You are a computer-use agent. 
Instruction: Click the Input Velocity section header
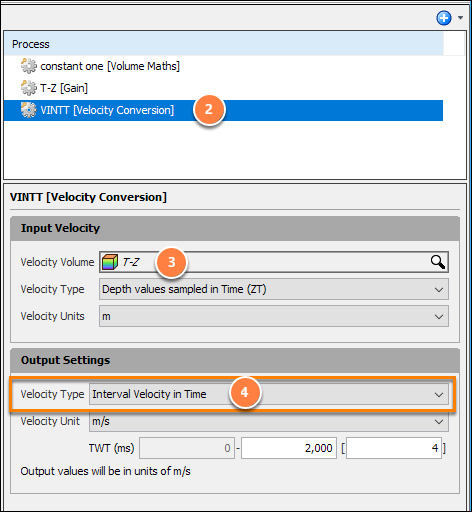click(235, 228)
